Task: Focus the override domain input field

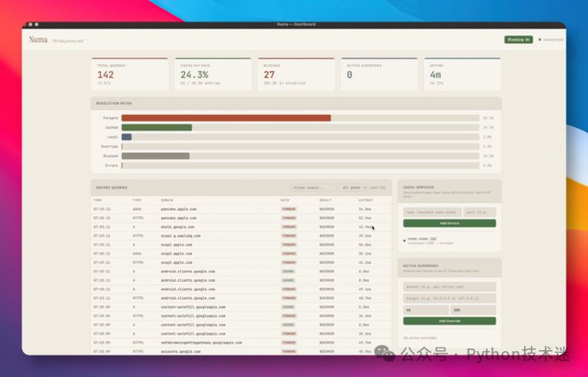Action: tap(450, 287)
